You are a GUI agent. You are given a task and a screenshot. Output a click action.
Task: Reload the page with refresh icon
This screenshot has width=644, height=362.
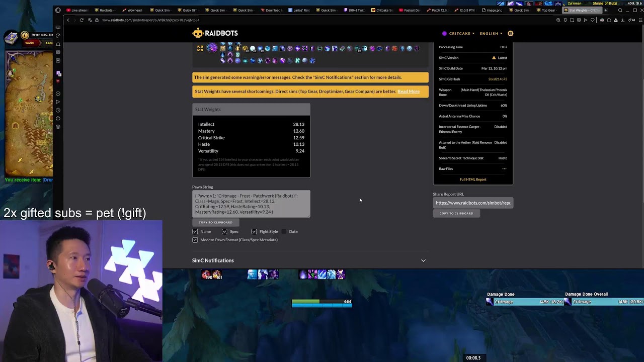coord(82,20)
